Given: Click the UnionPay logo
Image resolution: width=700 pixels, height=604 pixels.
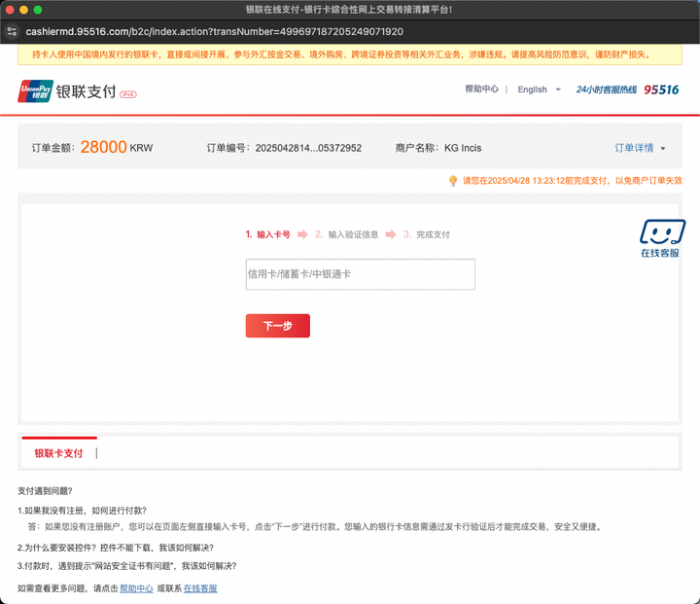Looking at the screenshot, I should (35, 91).
